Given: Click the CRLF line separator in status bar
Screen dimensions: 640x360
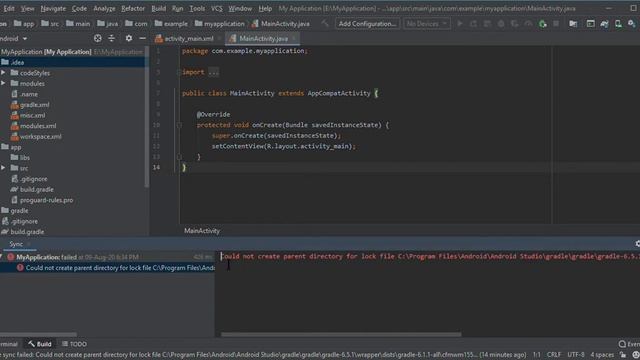Looking at the screenshot, I should 554,355.
